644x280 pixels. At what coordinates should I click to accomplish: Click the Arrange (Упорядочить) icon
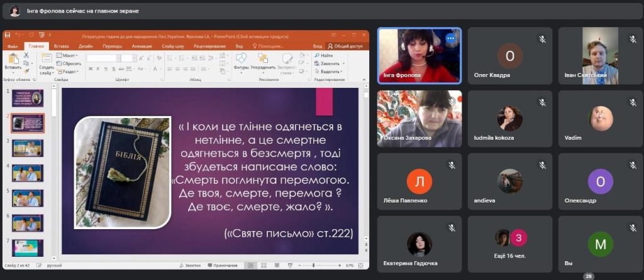(262, 60)
